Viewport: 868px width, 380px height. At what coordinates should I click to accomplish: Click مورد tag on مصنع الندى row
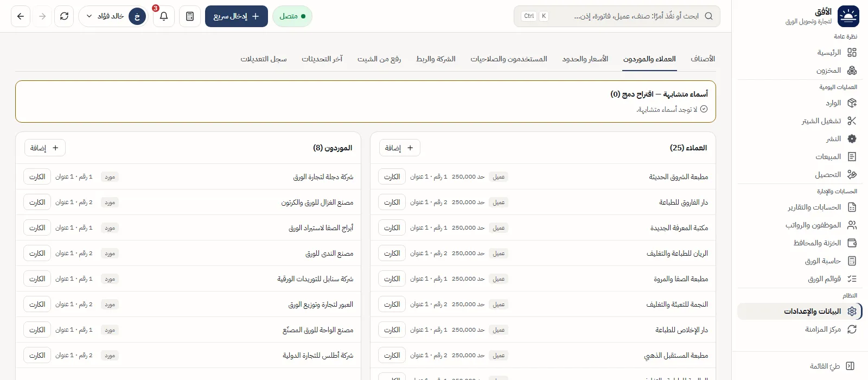[110, 254]
